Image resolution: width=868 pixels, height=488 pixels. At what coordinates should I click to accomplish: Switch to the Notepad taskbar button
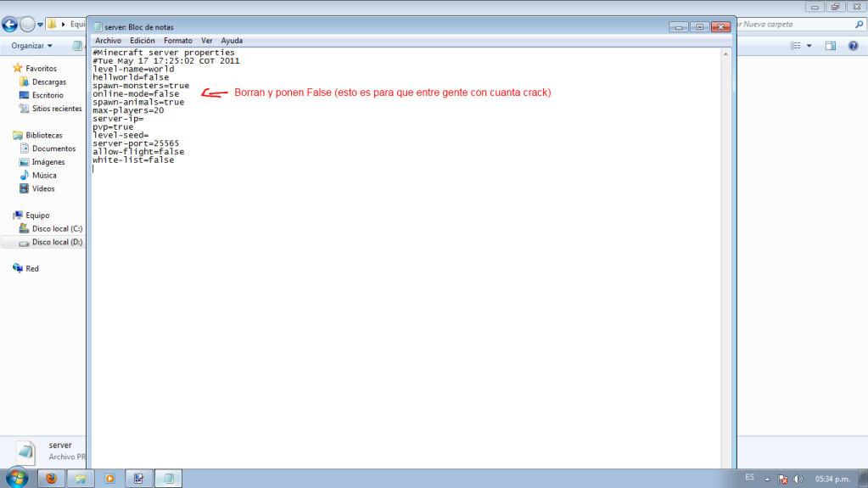click(x=168, y=479)
